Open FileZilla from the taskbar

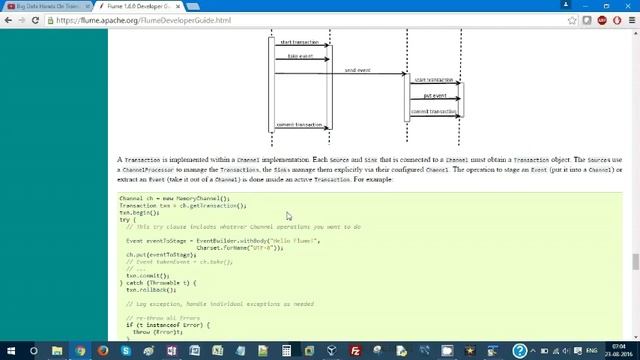355,351
